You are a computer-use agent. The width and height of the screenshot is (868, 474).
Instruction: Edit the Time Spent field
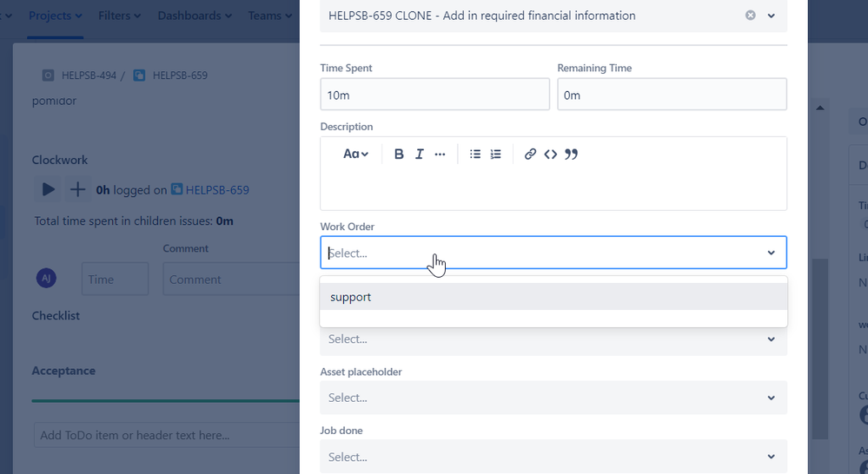pos(434,95)
